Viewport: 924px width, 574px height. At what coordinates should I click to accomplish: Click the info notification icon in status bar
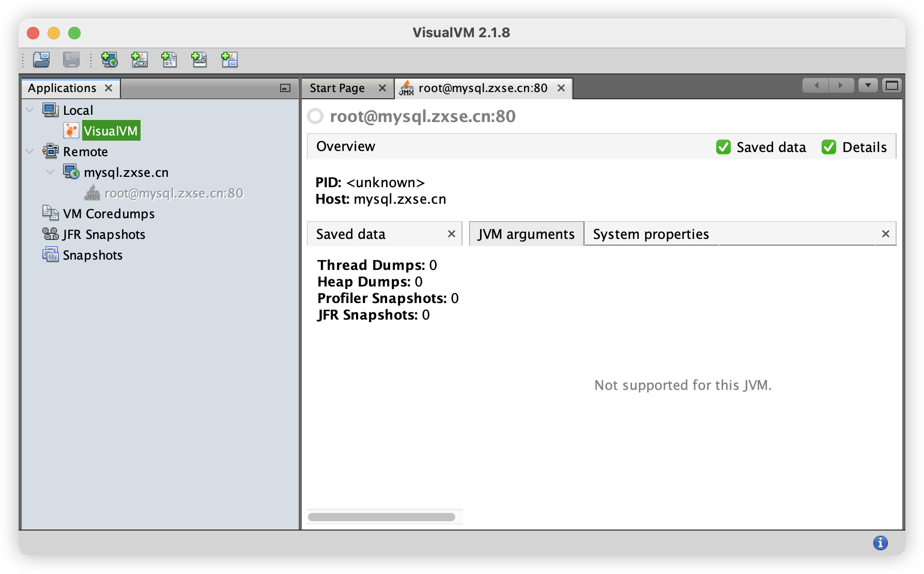(881, 543)
